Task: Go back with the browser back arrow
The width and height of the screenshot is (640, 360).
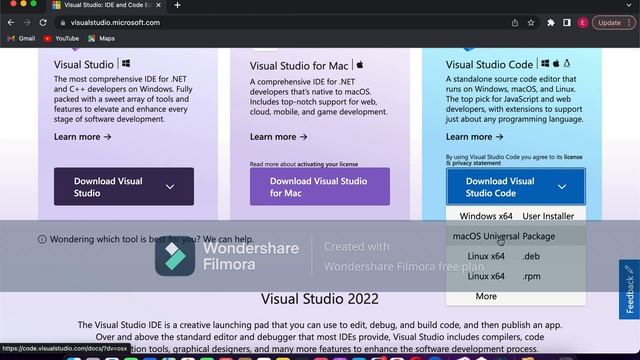Action: click(11, 23)
